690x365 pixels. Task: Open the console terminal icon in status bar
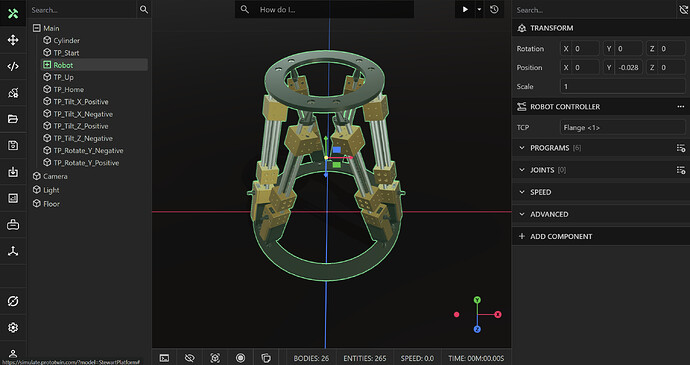pyautogui.click(x=164, y=358)
